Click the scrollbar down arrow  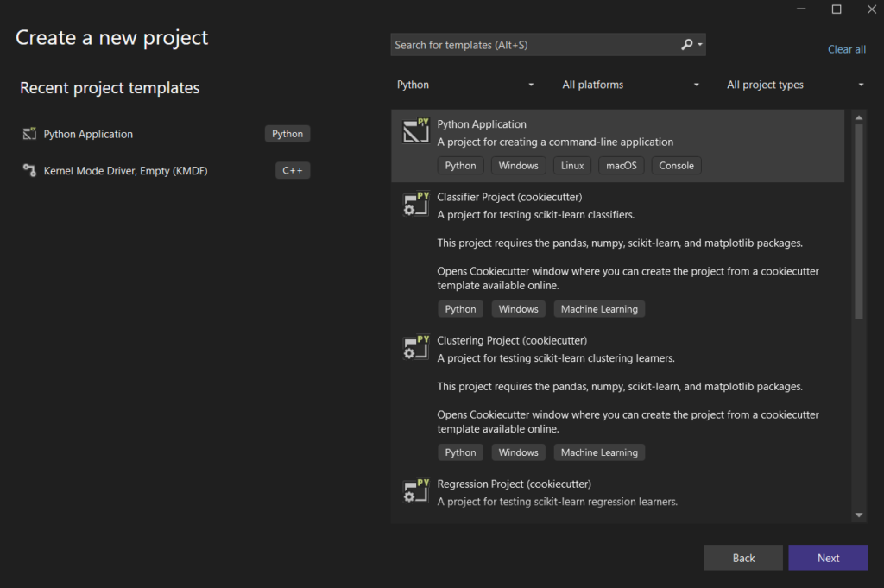point(859,515)
